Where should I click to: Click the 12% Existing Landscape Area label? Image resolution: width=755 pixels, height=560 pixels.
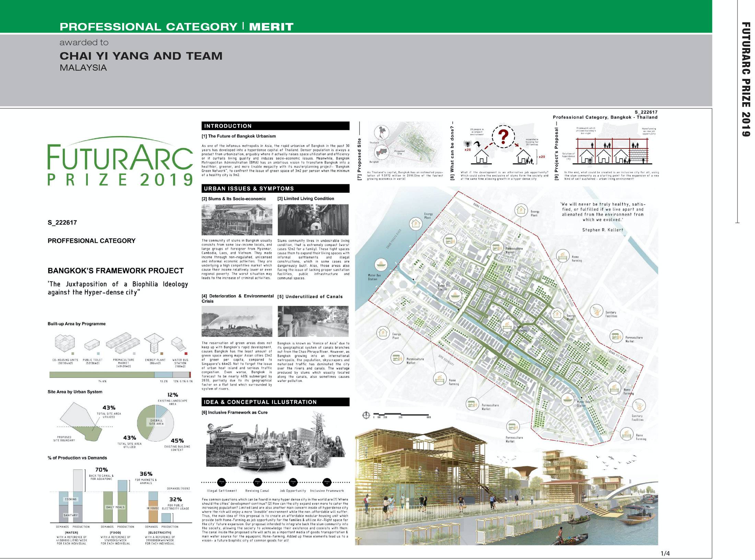pos(173,399)
